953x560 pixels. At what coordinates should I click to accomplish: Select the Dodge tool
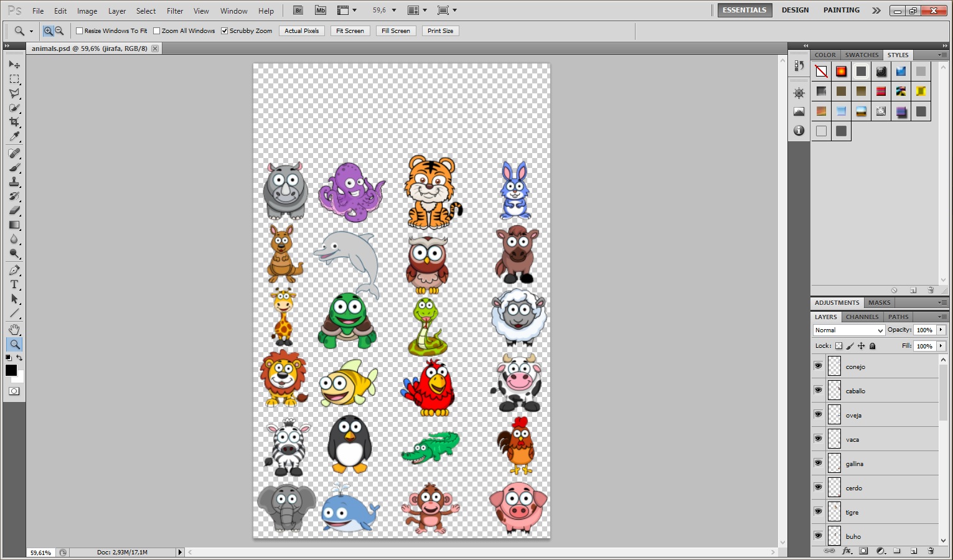(14, 254)
